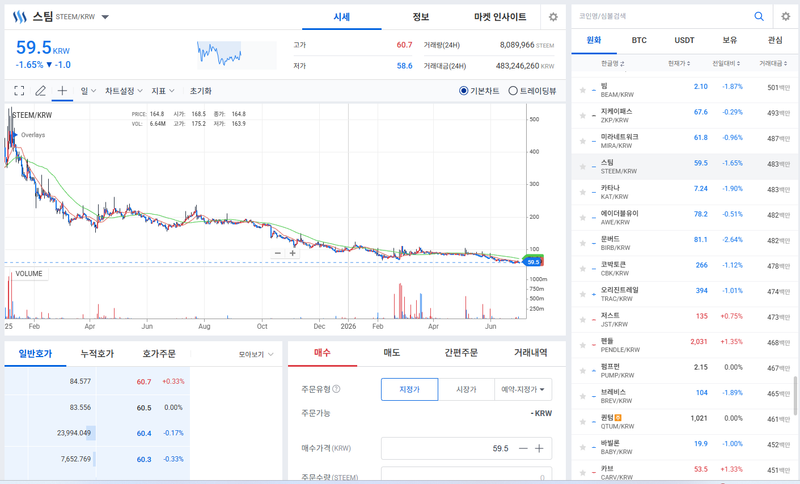Screen dimensions: 800x484
Task: Open the coin list settings gear
Action: click(x=786, y=16)
